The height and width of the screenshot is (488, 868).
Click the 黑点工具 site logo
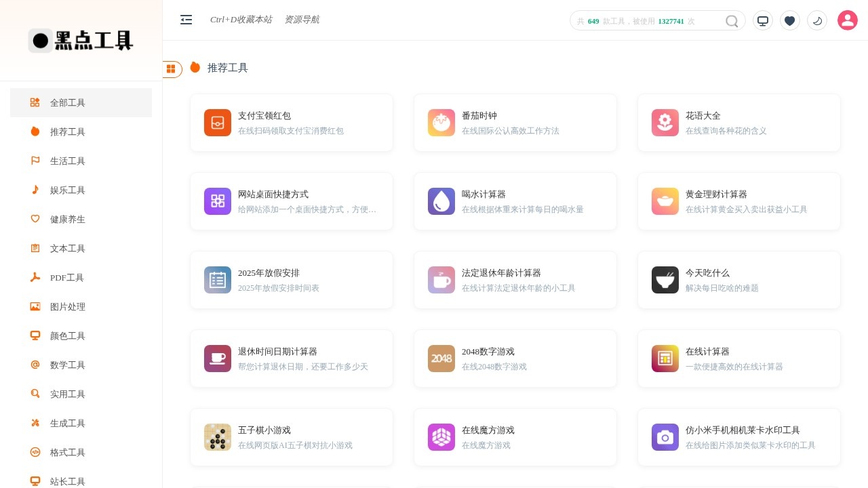[x=81, y=41]
